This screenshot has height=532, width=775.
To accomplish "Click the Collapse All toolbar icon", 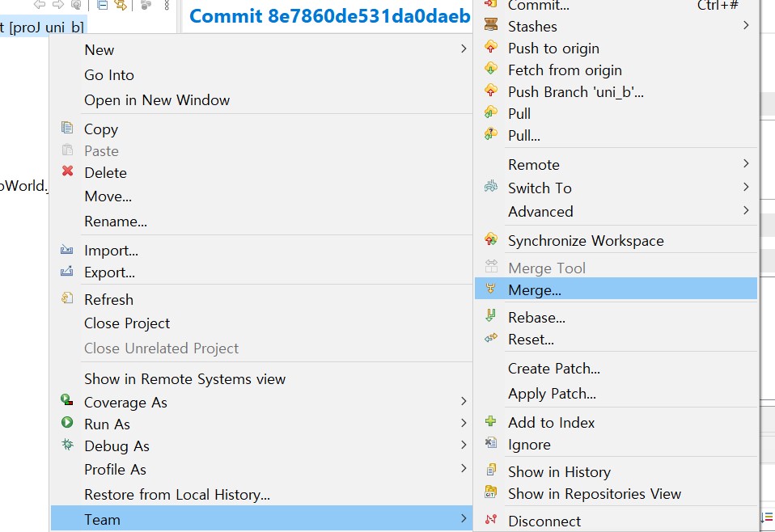I will tap(102, 5).
